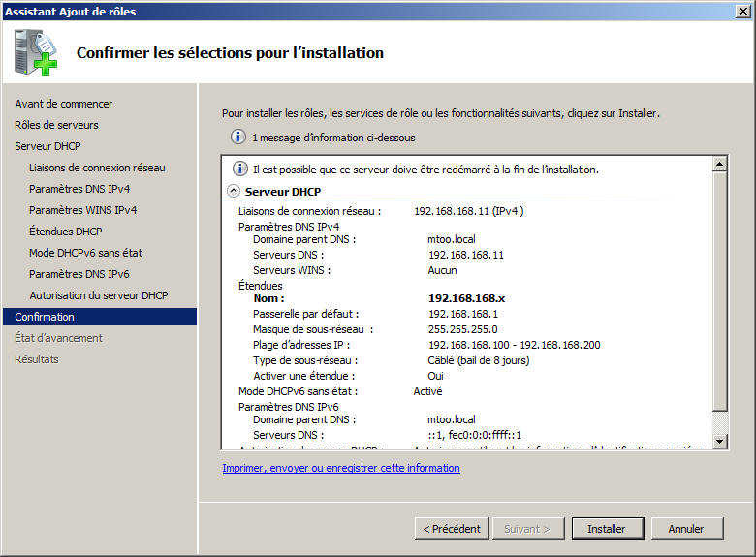
Task: Click the scrollbar up arrow
Action: [719, 164]
